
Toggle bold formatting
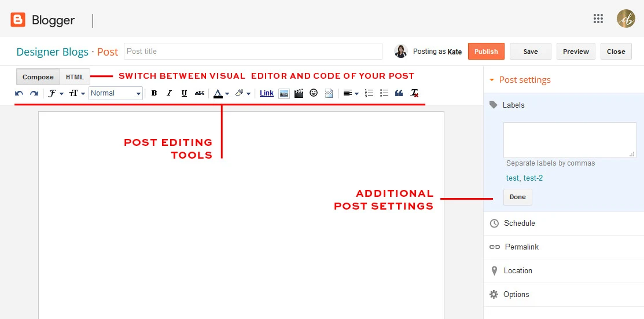154,93
